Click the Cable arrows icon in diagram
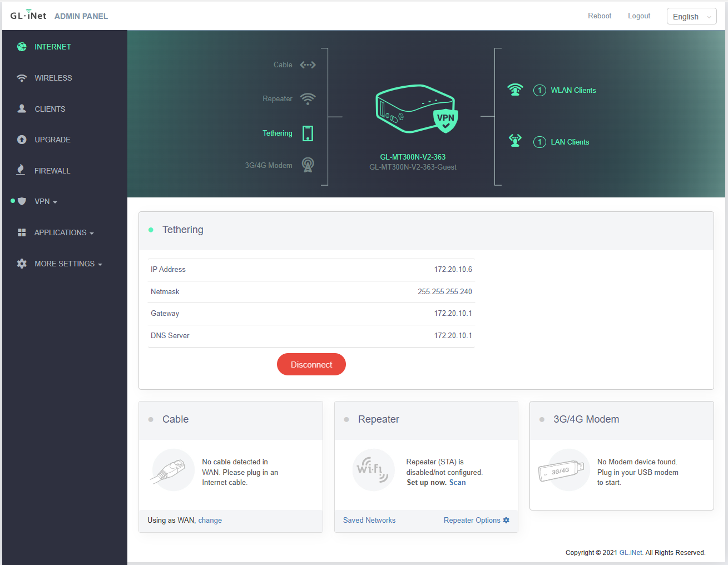The width and height of the screenshot is (728, 565). (308, 65)
